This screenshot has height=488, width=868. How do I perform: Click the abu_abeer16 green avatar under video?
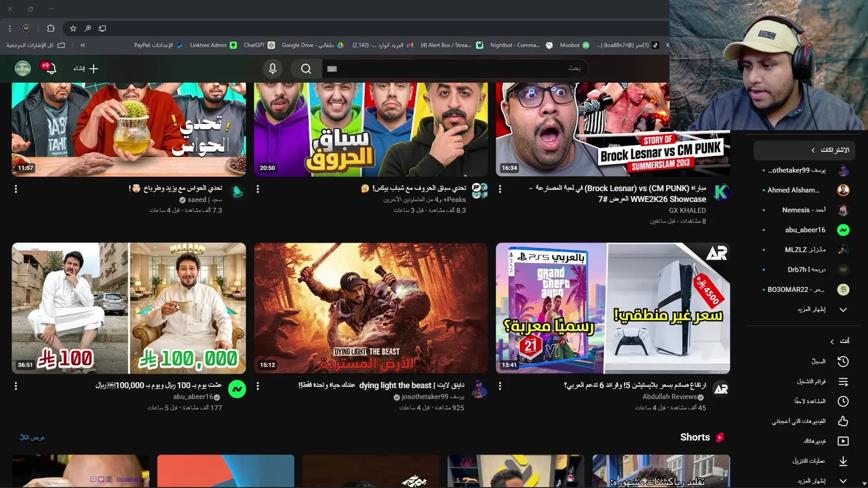pyautogui.click(x=237, y=389)
